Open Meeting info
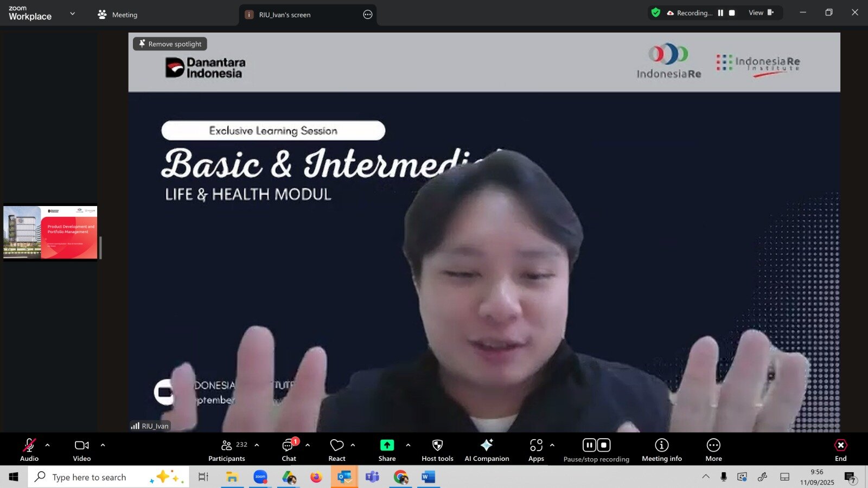The image size is (868, 488). click(661, 450)
